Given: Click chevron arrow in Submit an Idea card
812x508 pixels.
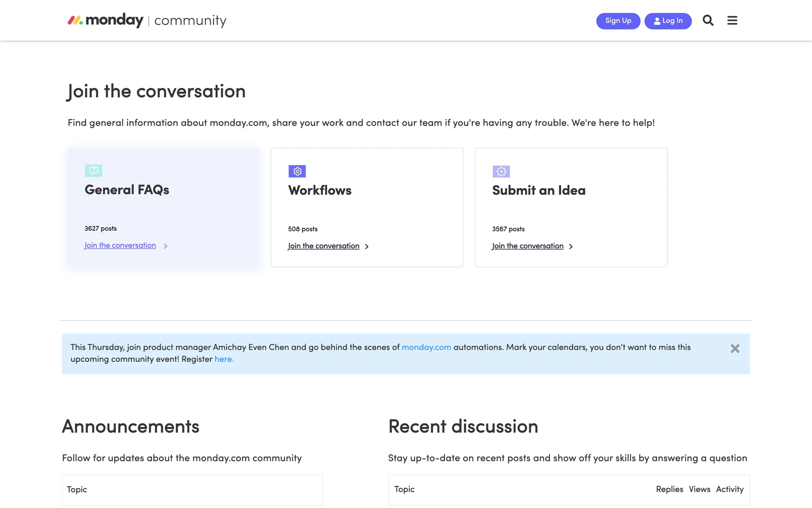Looking at the screenshot, I should pyautogui.click(x=571, y=246).
